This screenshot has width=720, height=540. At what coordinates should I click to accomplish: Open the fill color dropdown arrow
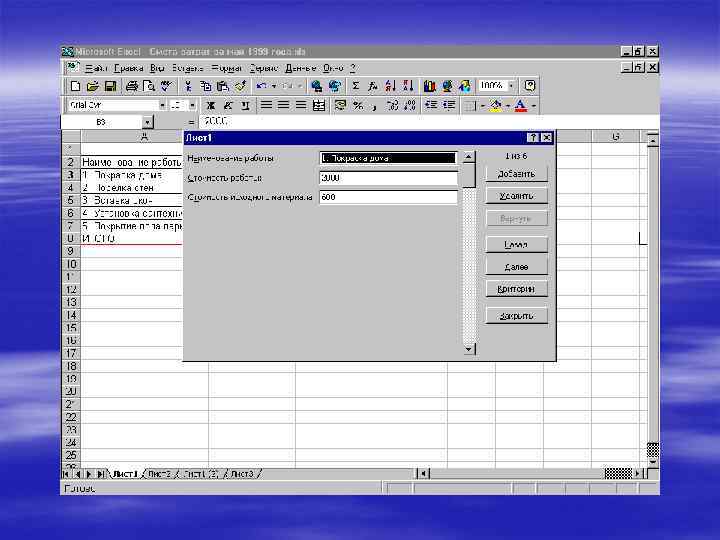click(508, 106)
